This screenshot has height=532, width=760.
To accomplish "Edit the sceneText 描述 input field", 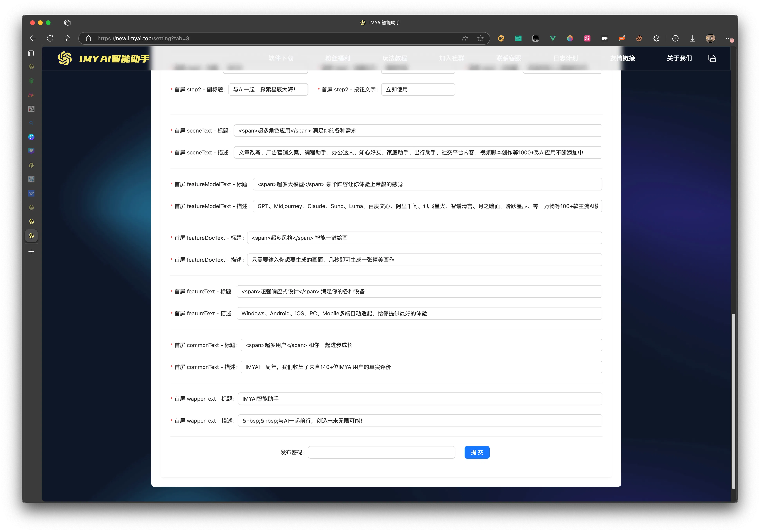I will (418, 152).
